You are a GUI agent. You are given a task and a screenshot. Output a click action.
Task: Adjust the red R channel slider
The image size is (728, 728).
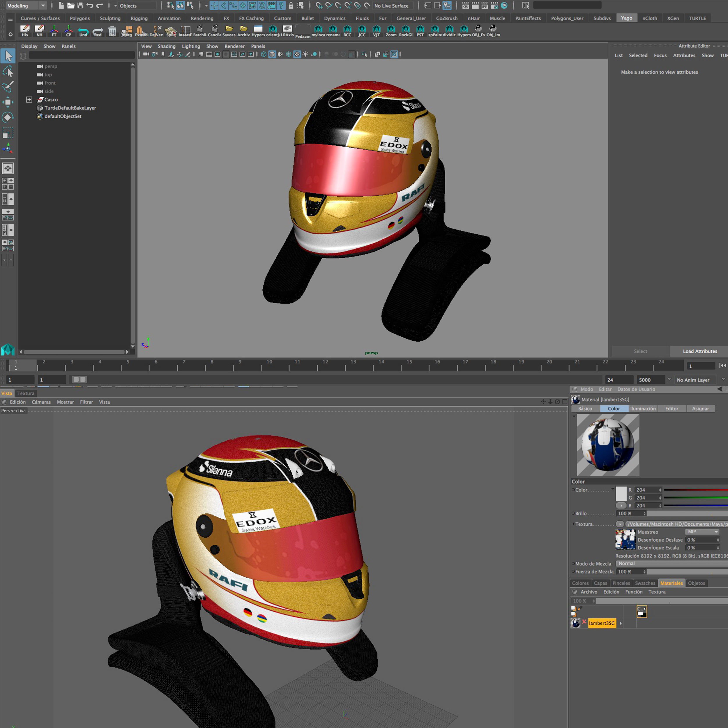click(x=696, y=490)
